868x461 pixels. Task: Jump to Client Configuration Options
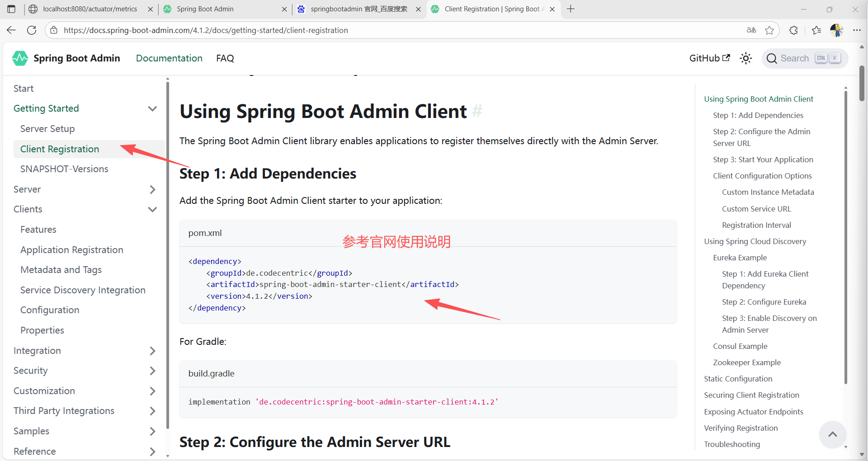(x=762, y=176)
